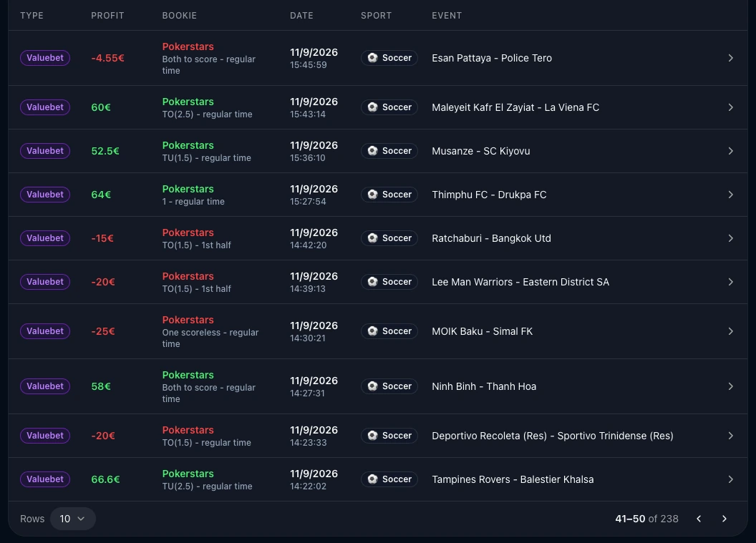The image size is (756, 543).
Task: Click event name Musanze - SC Kiyovu
Action: [x=480, y=151]
